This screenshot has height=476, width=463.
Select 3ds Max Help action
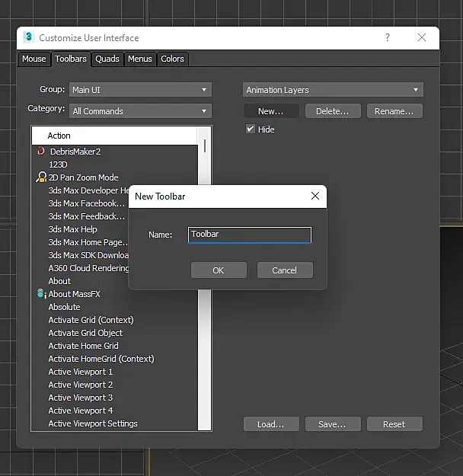pyautogui.click(x=73, y=229)
